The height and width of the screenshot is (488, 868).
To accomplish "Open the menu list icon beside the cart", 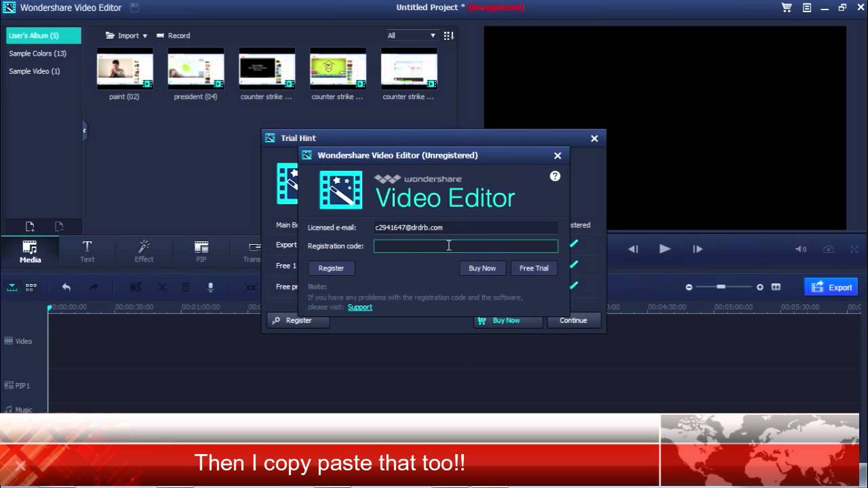I will tap(807, 7).
